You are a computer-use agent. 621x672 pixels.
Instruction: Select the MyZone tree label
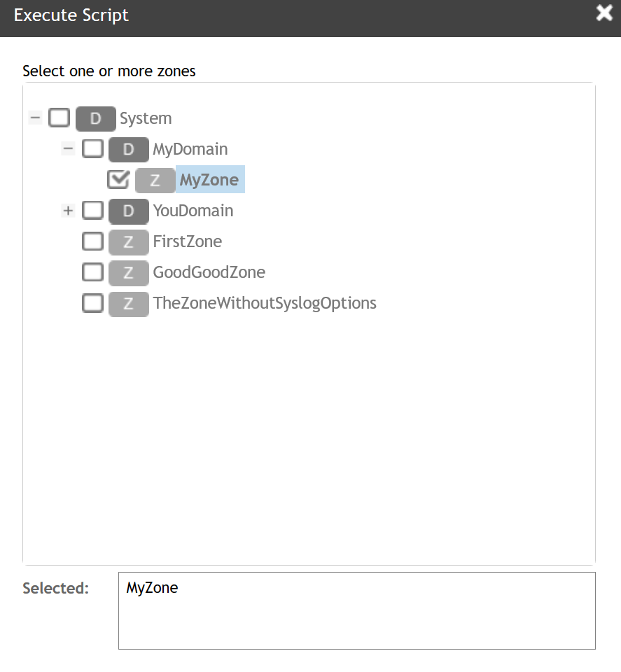pyautogui.click(x=209, y=180)
